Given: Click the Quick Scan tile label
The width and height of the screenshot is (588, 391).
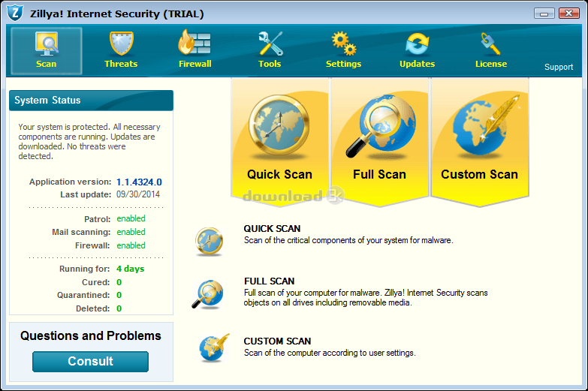Looking at the screenshot, I should (279, 174).
